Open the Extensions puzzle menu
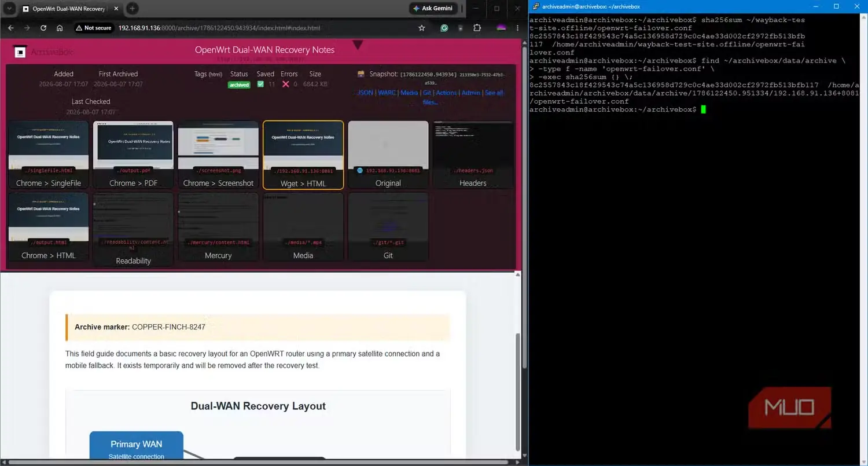Image resolution: width=868 pixels, height=466 pixels. click(477, 28)
